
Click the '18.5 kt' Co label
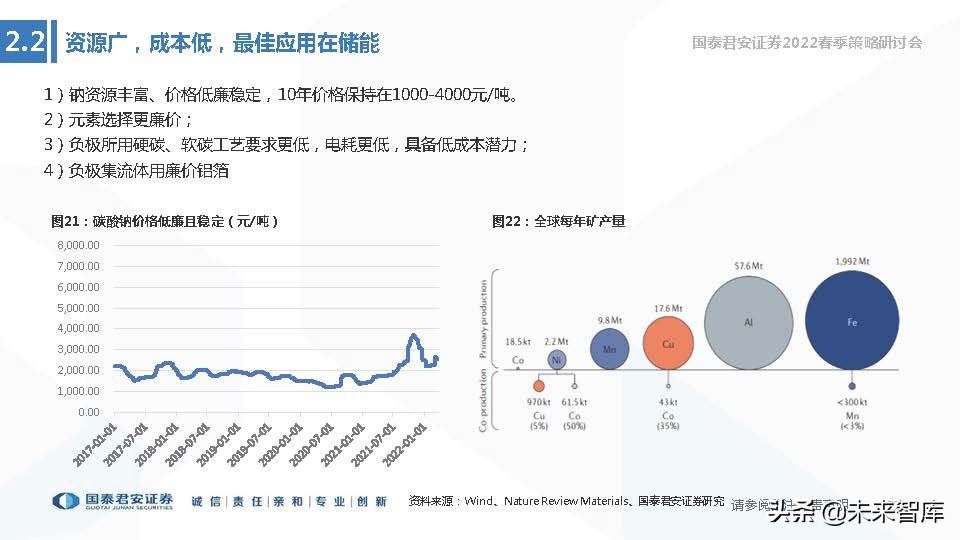[x=518, y=342]
